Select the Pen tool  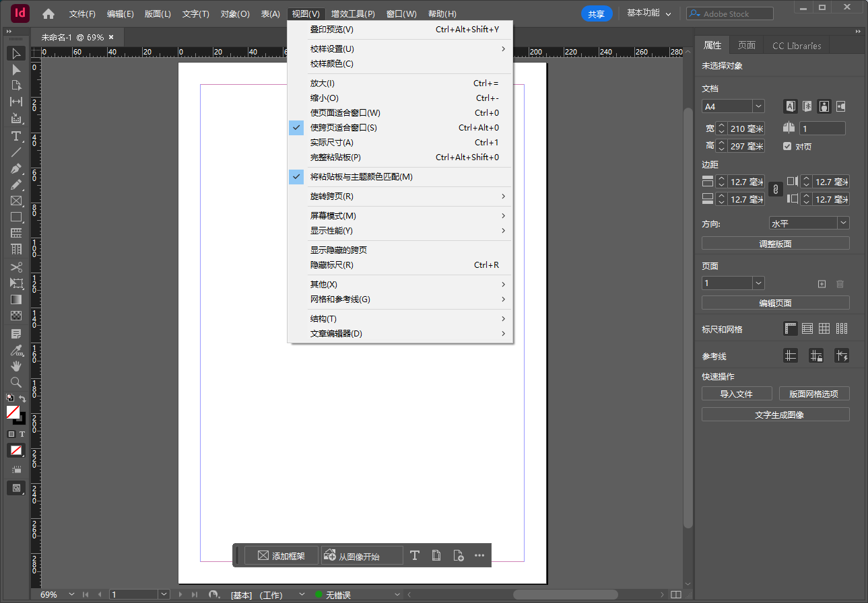click(16, 169)
